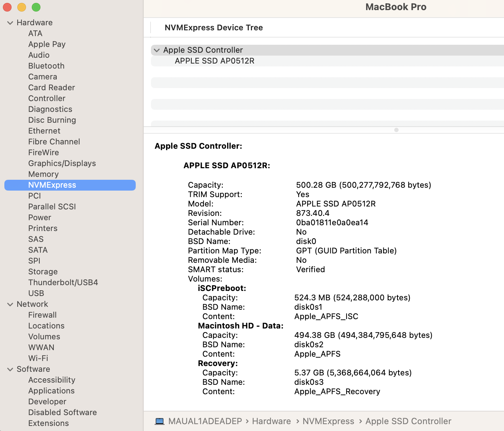Viewport: 504px width, 431px height.
Task: Click Hardware in the bottom path bar
Action: pyautogui.click(x=271, y=421)
